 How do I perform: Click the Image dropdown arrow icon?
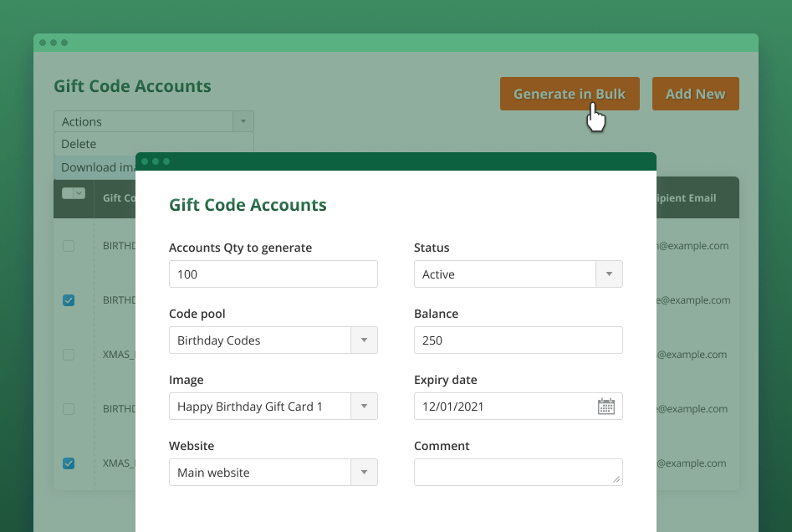click(x=365, y=406)
